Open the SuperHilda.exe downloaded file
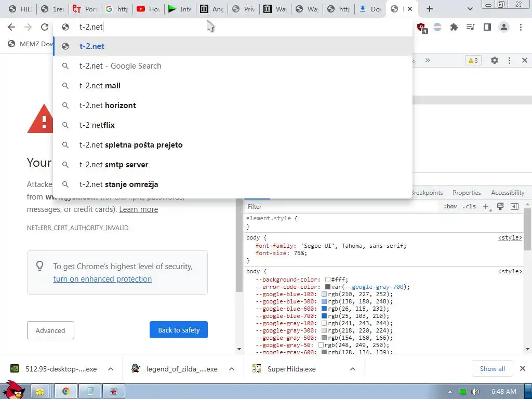532x399 pixels. click(291, 369)
